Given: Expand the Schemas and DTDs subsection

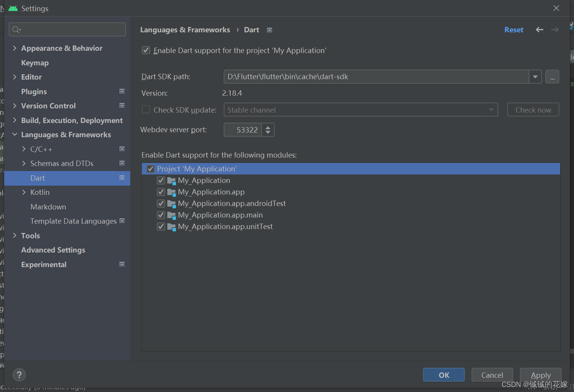Looking at the screenshot, I should tap(24, 163).
